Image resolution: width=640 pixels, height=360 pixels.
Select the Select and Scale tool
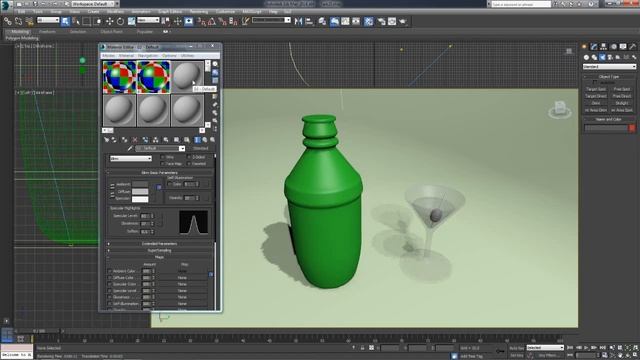coord(131,21)
